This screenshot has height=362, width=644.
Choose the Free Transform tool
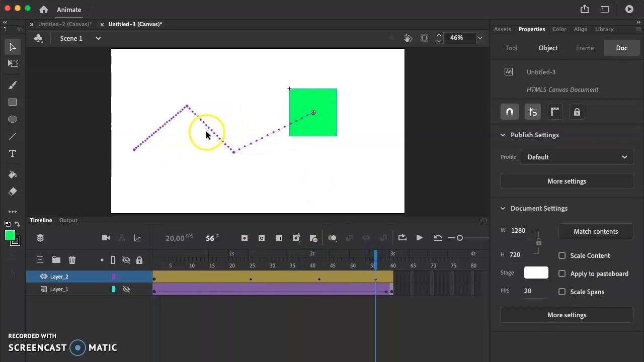[x=13, y=64]
